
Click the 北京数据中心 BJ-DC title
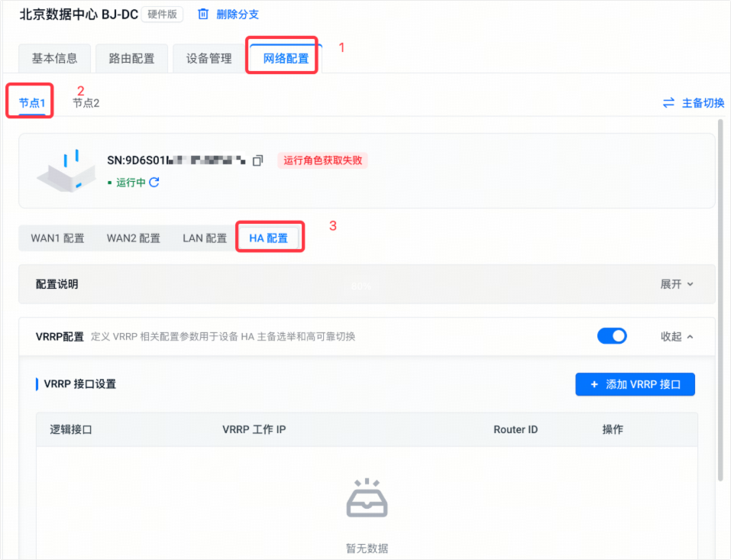point(79,15)
